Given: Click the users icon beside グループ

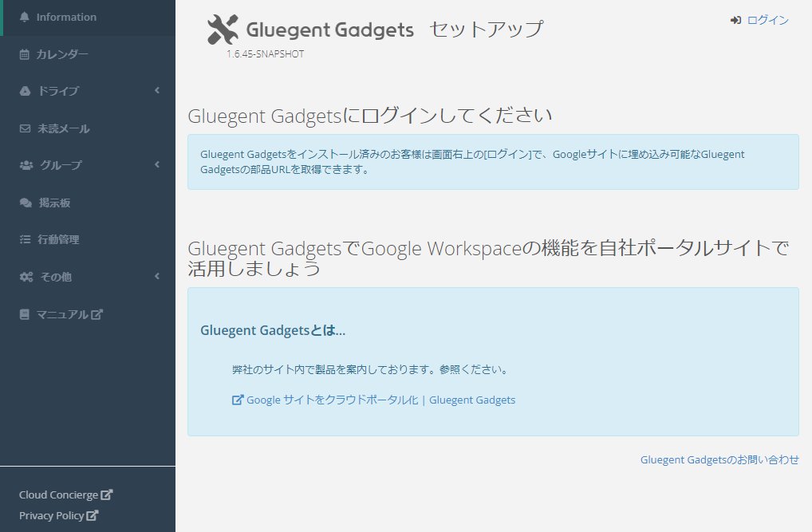Looking at the screenshot, I should point(26,165).
